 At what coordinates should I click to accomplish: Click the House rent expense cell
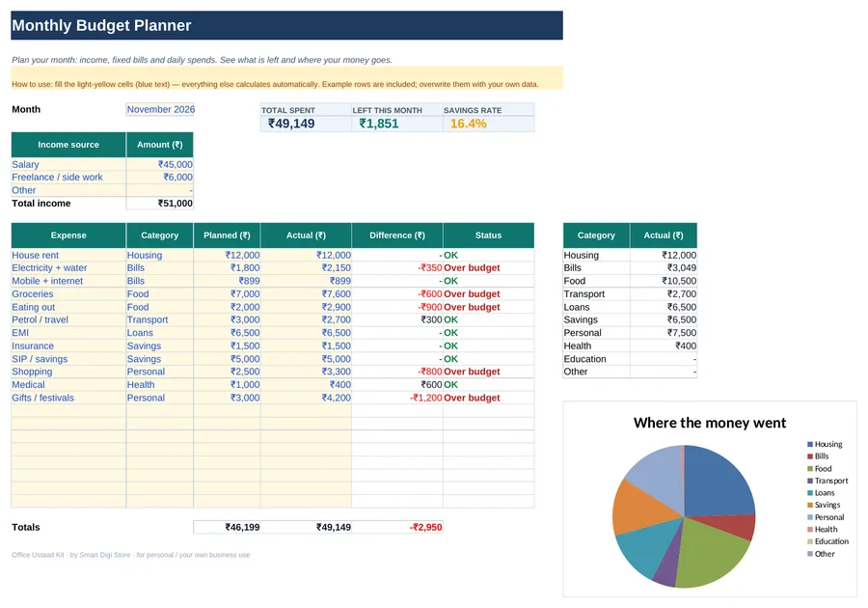point(68,256)
